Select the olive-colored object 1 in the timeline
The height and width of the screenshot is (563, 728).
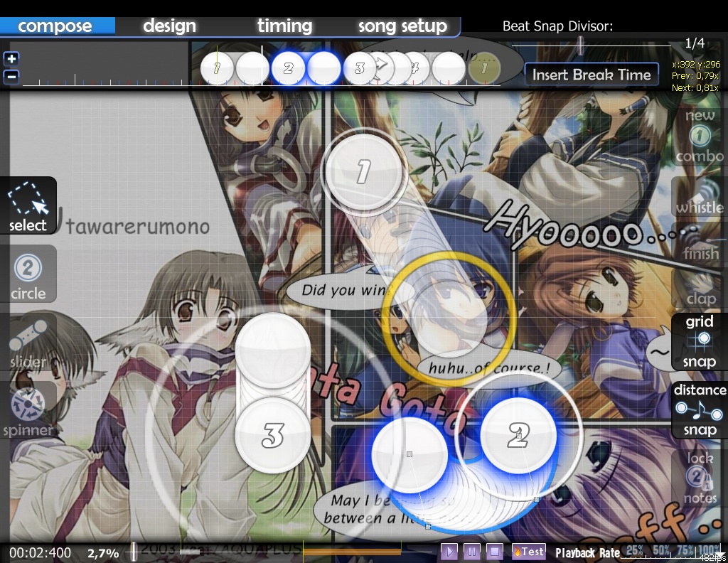[484, 68]
